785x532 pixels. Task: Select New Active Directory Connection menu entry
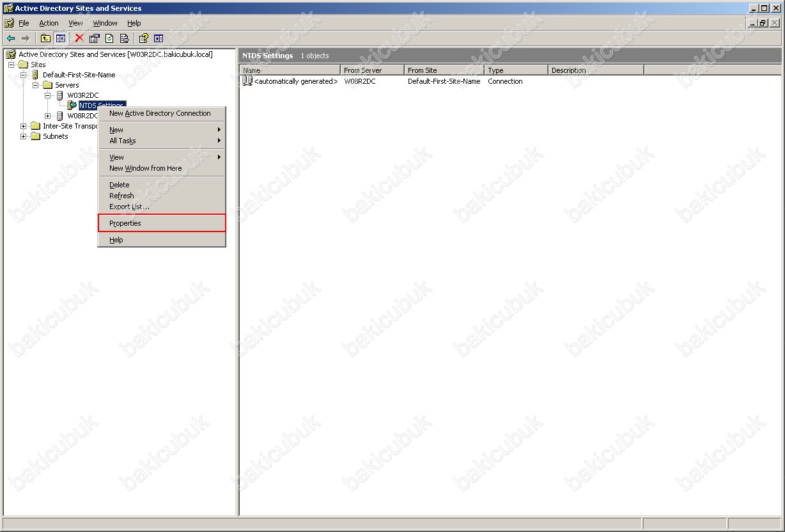pyautogui.click(x=160, y=113)
